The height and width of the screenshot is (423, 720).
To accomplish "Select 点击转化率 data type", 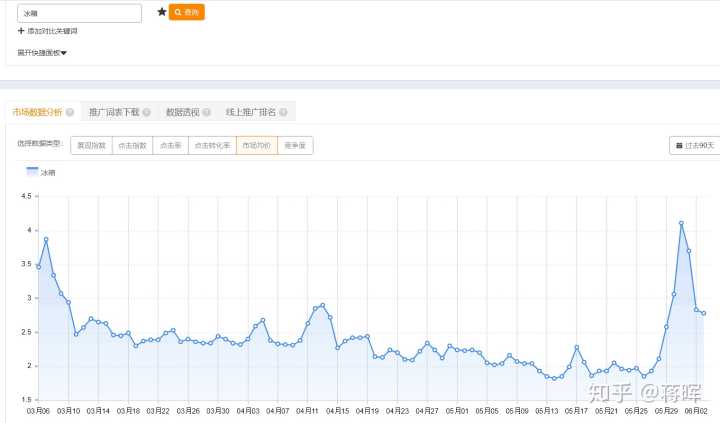I will click(x=212, y=145).
